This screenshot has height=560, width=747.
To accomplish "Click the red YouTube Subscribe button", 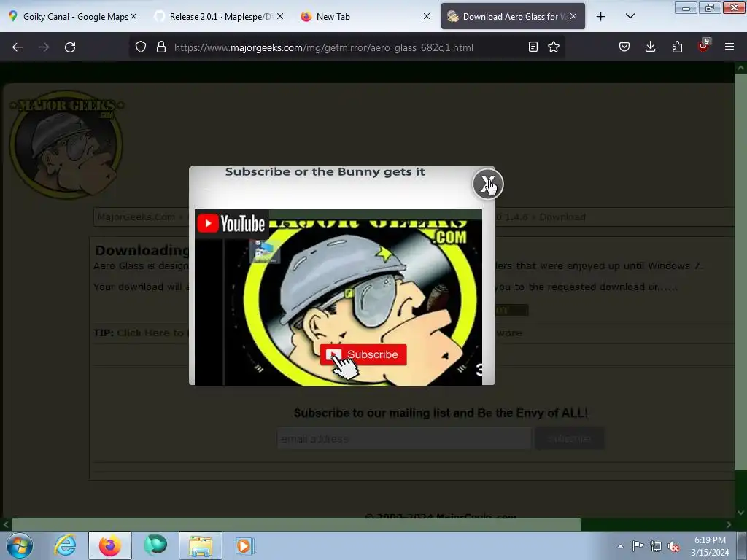I will tap(363, 354).
